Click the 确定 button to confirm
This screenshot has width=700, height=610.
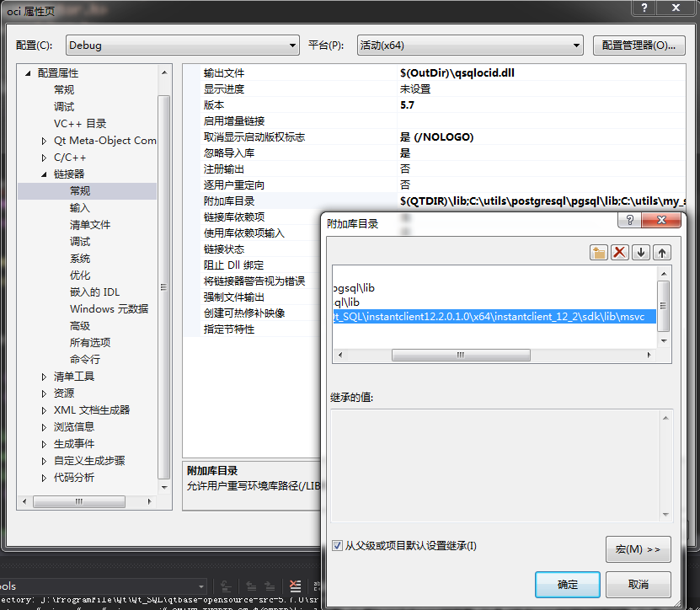[x=567, y=585]
